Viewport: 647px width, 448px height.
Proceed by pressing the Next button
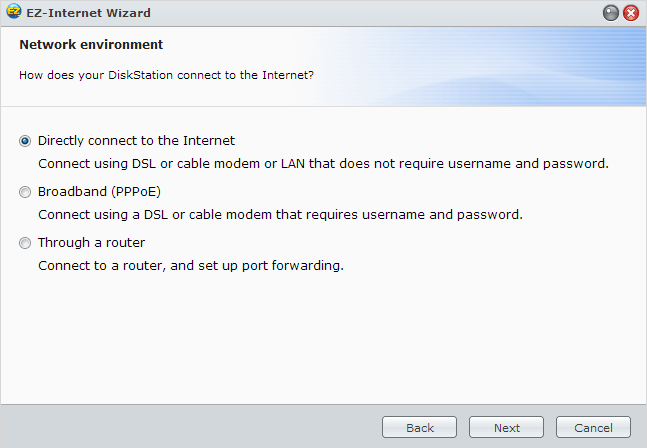coord(506,427)
